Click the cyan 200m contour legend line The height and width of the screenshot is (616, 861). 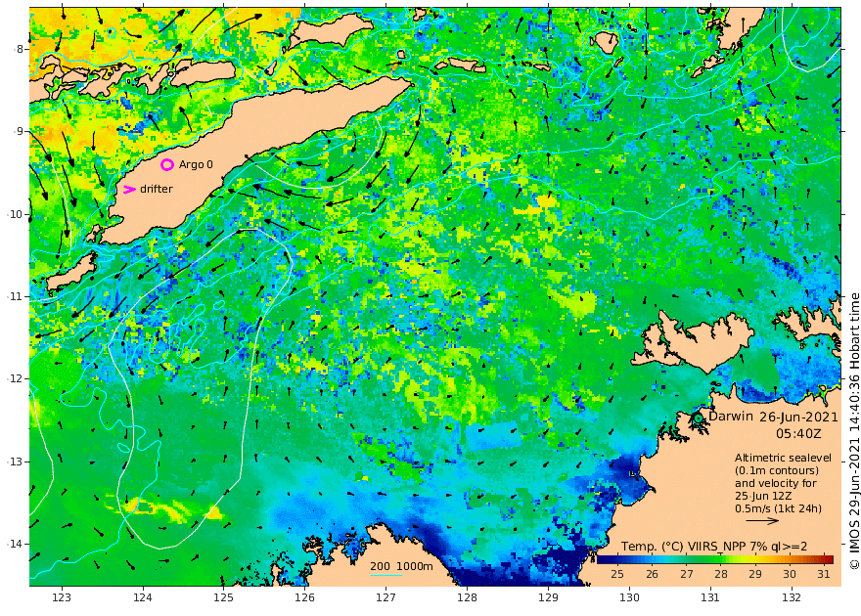coord(386,575)
